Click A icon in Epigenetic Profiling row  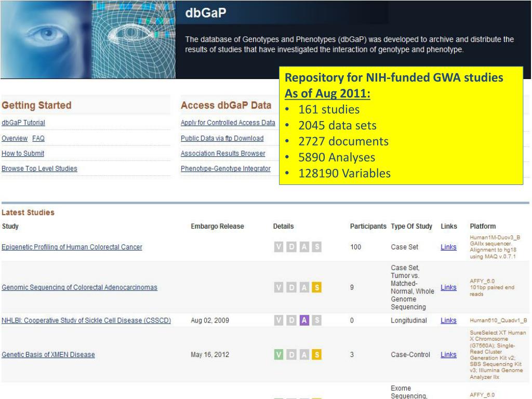304,247
